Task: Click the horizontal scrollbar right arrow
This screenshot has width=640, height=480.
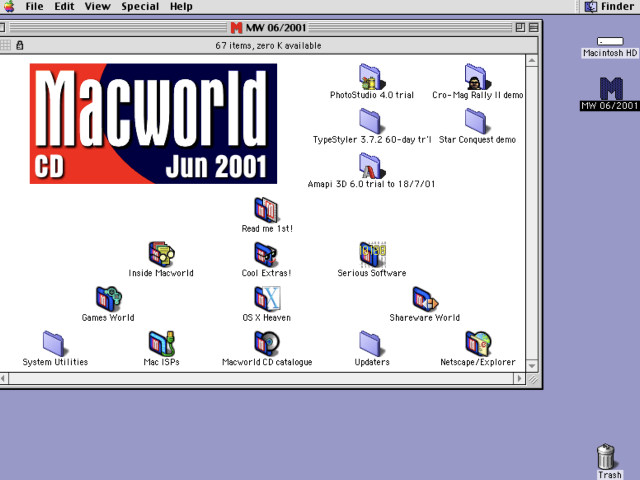Action: click(519, 379)
